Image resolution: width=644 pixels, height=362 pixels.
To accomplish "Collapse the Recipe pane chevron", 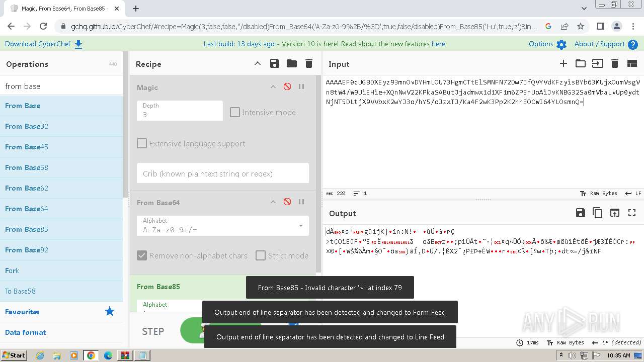I will (x=258, y=63).
